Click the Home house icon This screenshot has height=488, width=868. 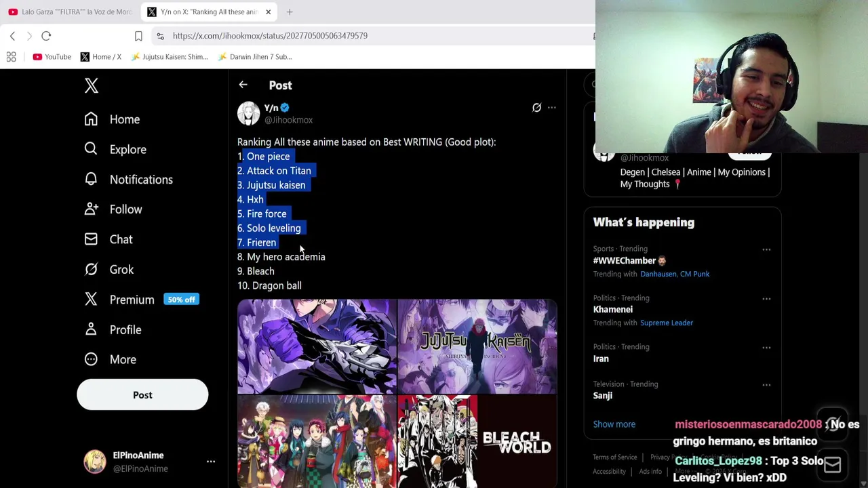point(91,119)
